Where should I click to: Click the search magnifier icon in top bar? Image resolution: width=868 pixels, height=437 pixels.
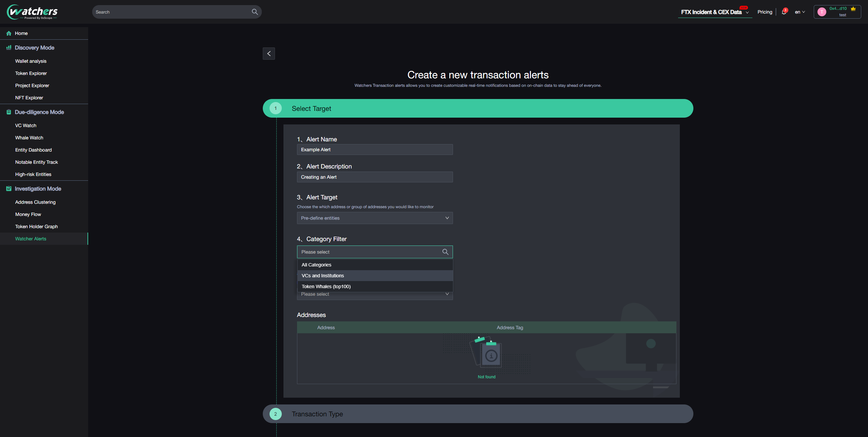(x=255, y=12)
